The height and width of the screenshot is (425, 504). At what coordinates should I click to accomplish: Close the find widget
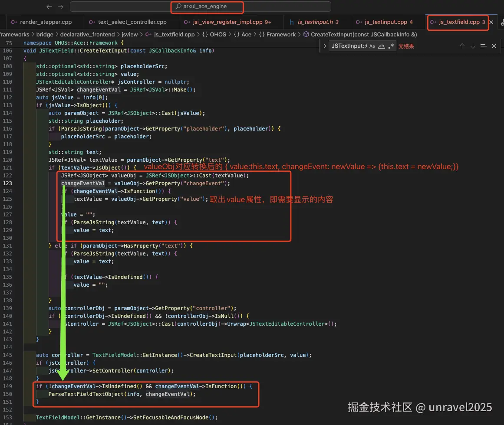(x=494, y=46)
